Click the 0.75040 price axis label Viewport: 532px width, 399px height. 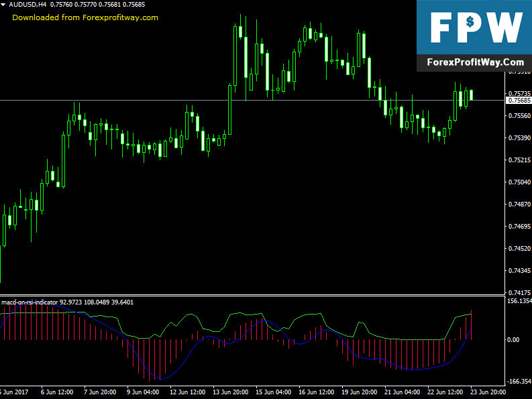[519, 182]
